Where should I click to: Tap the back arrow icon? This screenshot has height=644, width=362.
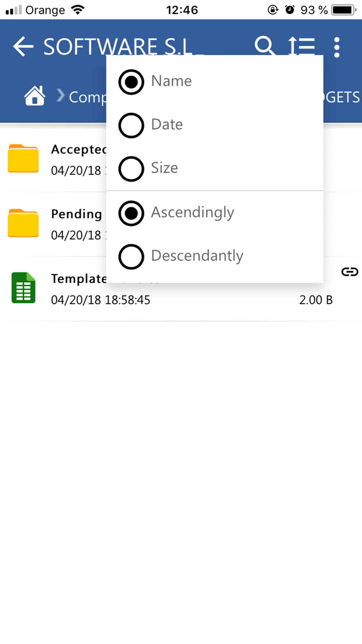coord(23,47)
